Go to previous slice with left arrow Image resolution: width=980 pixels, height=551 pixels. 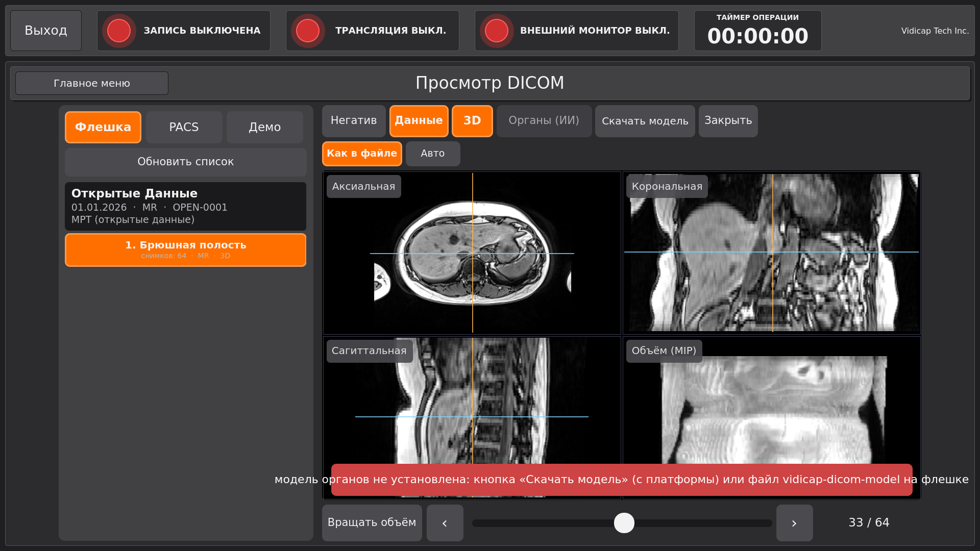(445, 523)
